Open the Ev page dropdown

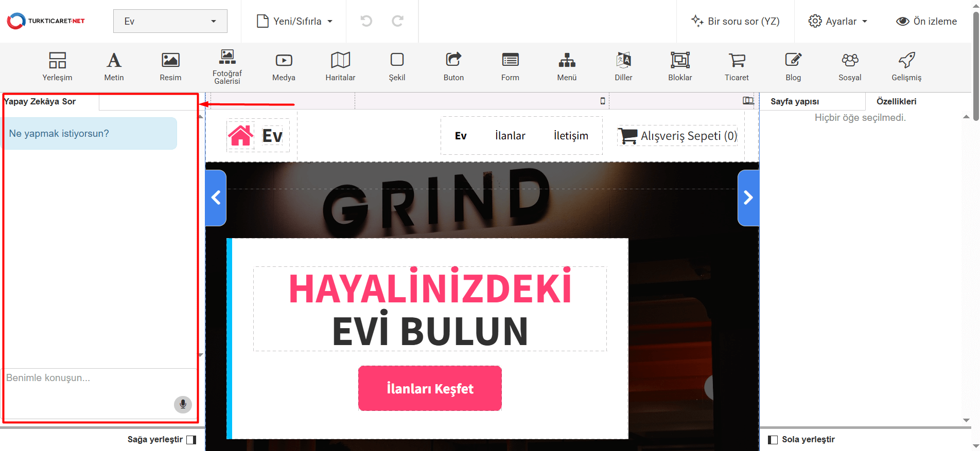[x=170, y=21]
